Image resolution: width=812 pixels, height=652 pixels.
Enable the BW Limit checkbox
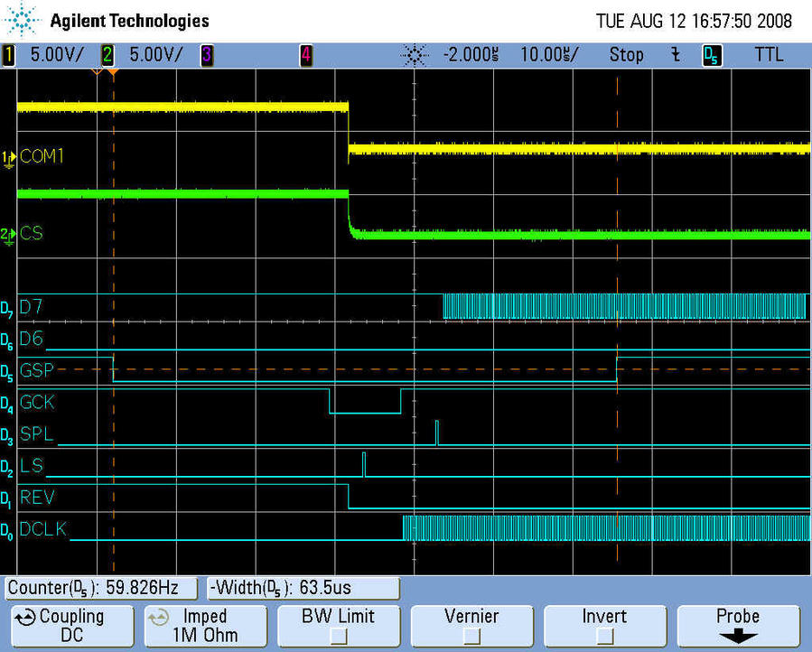(x=338, y=636)
